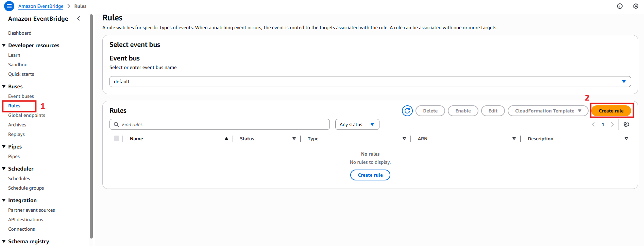Open Global endpoints
Screen dimensions: 644x246
coord(27,115)
